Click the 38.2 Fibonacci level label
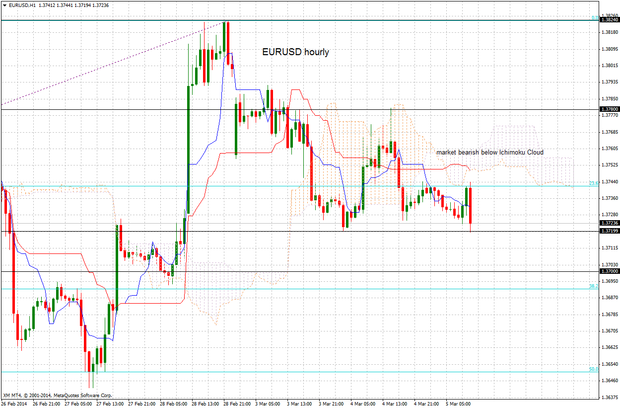Viewport: 620px width, 408px height. [x=594, y=286]
